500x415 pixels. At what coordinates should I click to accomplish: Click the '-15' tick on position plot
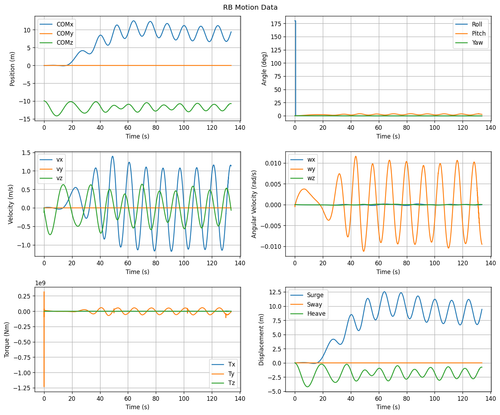[x=24, y=119]
